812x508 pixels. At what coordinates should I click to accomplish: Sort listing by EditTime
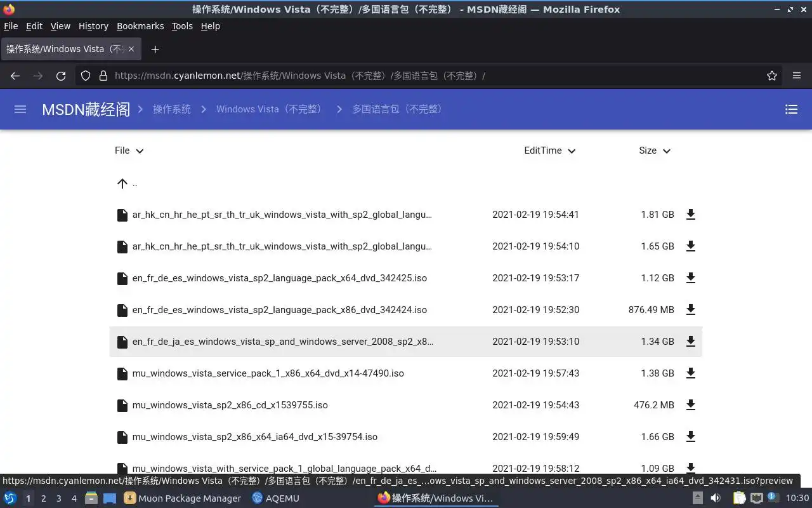pyautogui.click(x=550, y=150)
